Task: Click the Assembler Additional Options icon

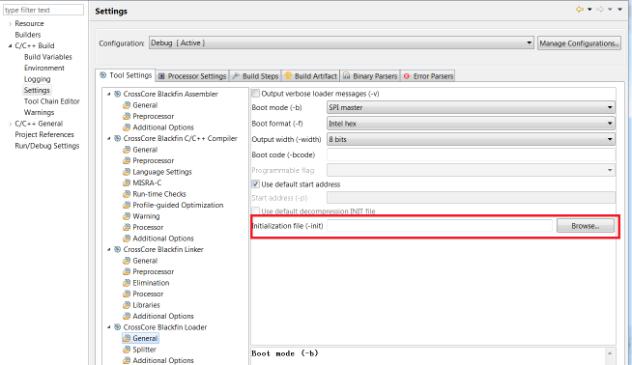Action: click(x=127, y=127)
